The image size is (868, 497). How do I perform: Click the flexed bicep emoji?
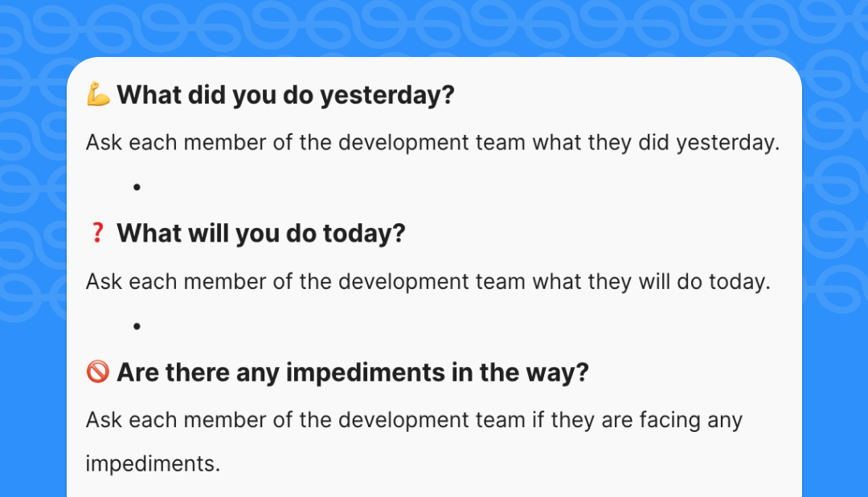pyautogui.click(x=98, y=96)
